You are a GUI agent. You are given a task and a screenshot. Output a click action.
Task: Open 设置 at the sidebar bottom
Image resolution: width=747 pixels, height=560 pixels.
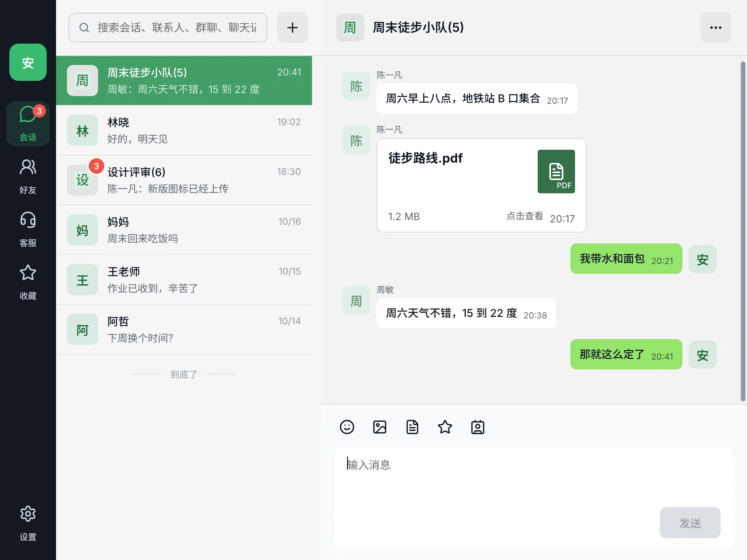click(28, 523)
